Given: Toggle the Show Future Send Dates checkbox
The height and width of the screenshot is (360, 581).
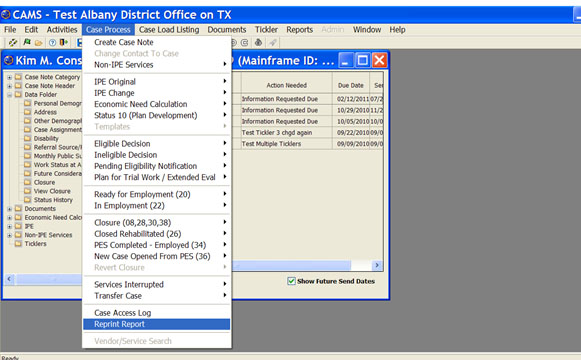Looking at the screenshot, I should [291, 281].
